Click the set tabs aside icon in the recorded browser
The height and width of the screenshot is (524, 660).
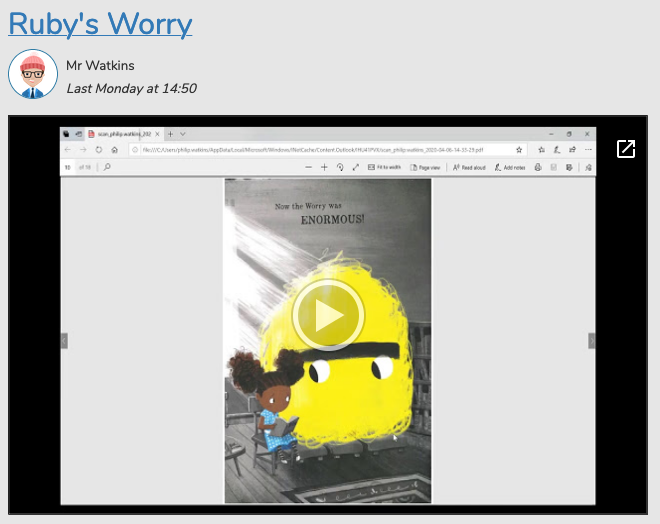click(78, 134)
